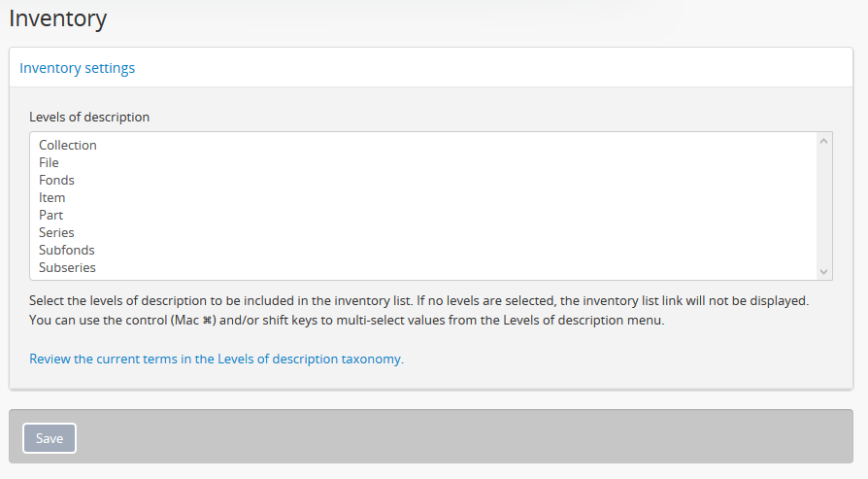Open the Levels of description taxonomy link
868x479 pixels.
(216, 359)
